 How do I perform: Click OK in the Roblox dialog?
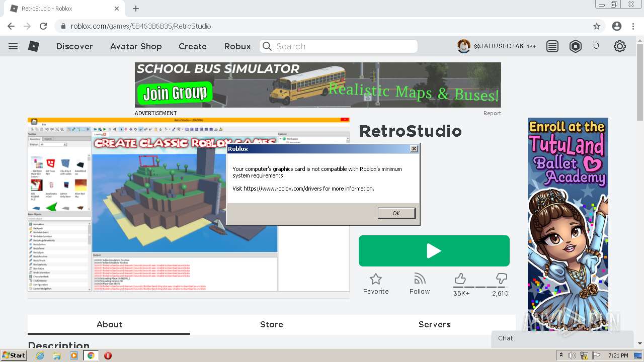coord(396,213)
